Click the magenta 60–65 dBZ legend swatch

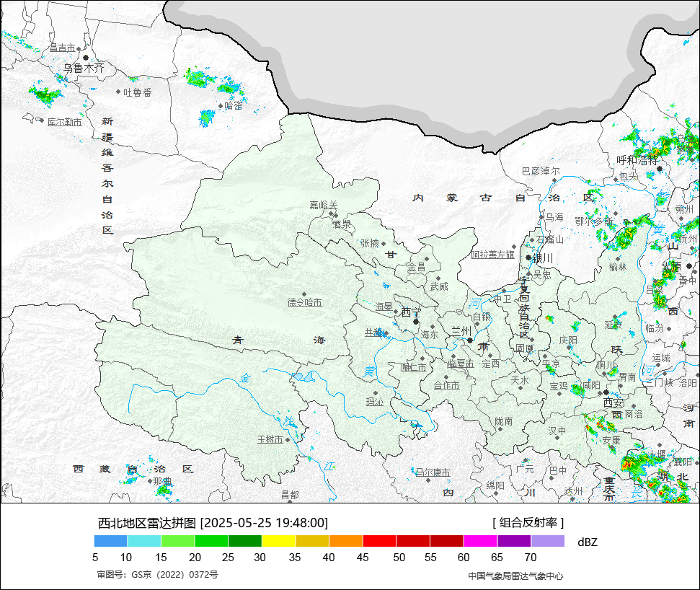[480, 541]
